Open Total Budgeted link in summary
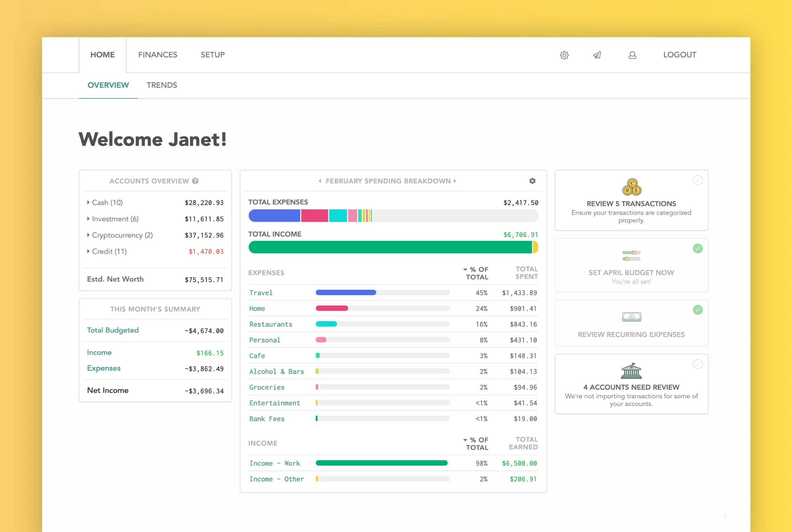The width and height of the screenshot is (792, 532). 113,330
